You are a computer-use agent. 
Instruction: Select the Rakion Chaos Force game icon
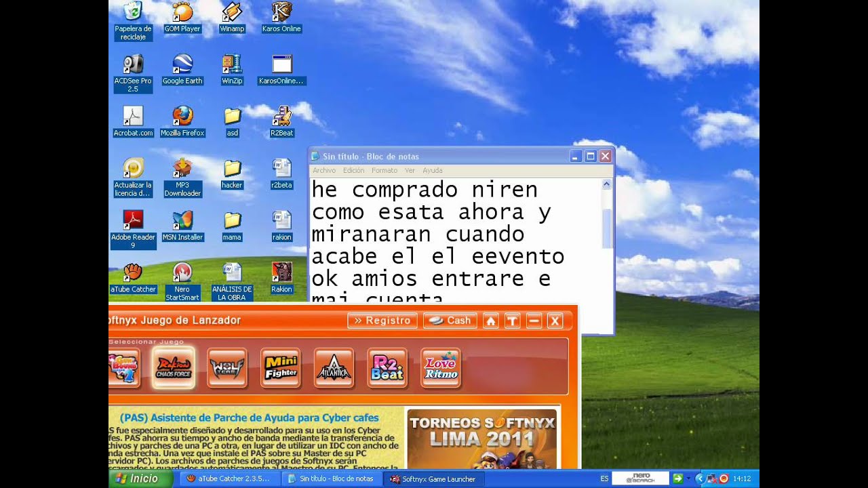174,367
